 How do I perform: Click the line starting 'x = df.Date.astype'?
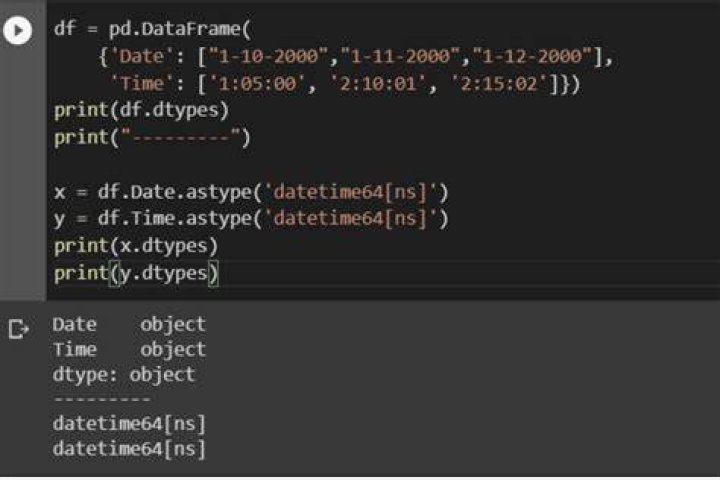click(x=251, y=192)
